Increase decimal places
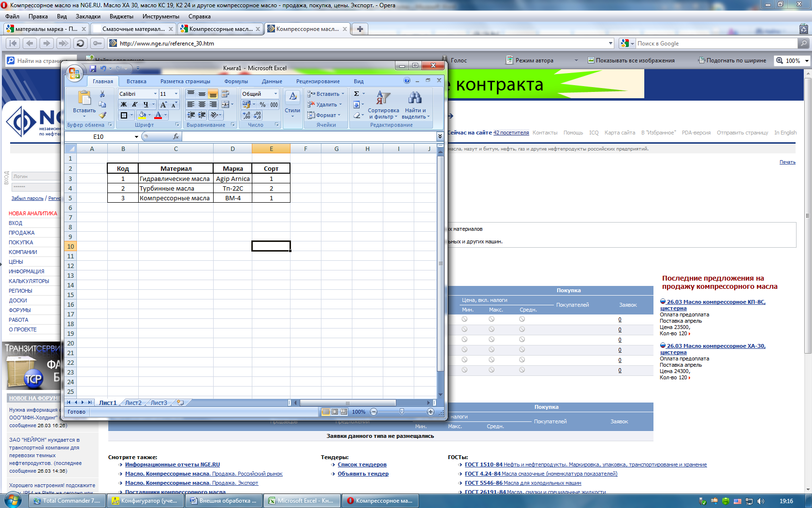The height and width of the screenshot is (508, 812). pyautogui.click(x=246, y=115)
